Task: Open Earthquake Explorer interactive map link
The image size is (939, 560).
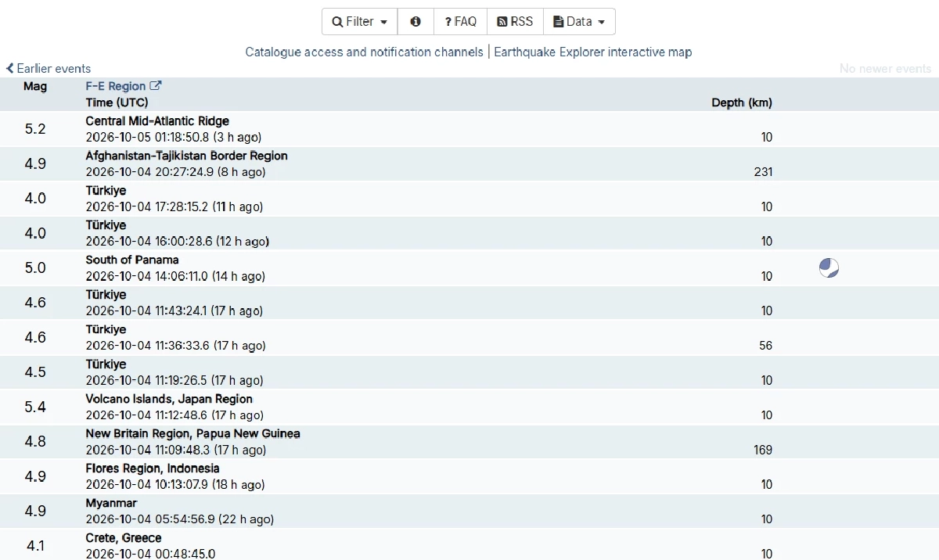Action: coord(593,52)
